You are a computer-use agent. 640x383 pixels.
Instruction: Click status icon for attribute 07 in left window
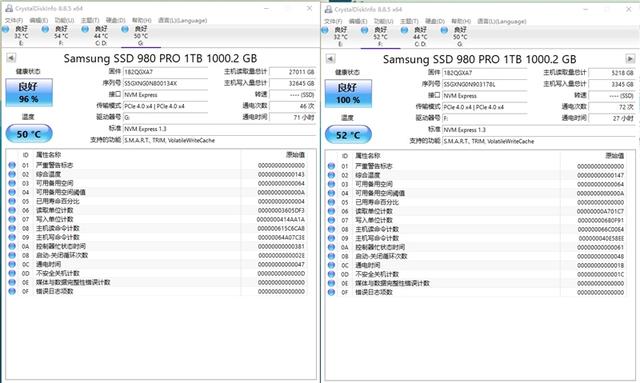pyautogui.click(x=12, y=219)
